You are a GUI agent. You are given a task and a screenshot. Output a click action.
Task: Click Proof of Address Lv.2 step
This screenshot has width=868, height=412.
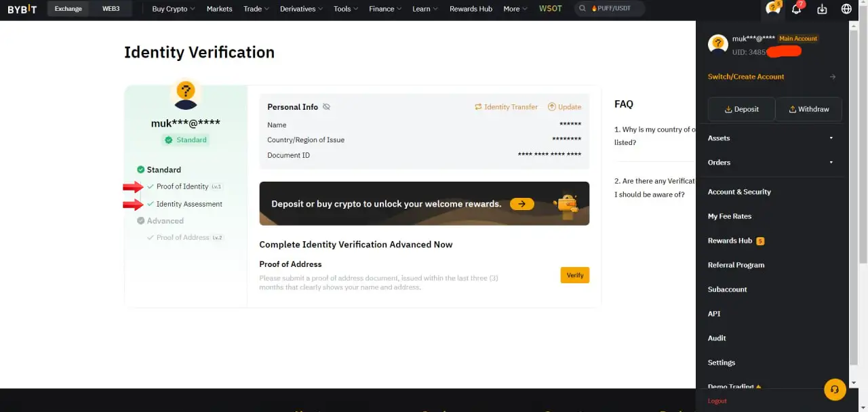[x=186, y=238]
